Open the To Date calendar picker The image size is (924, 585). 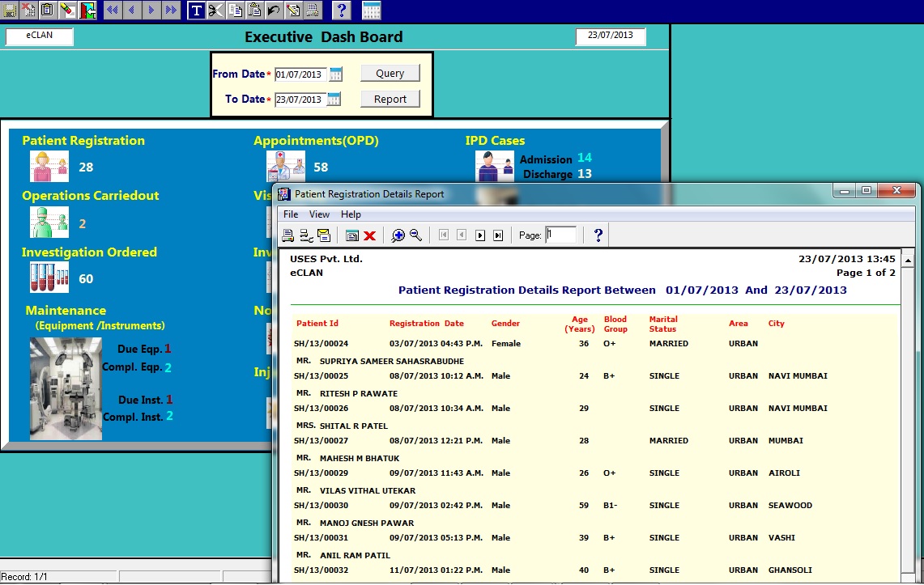click(334, 100)
